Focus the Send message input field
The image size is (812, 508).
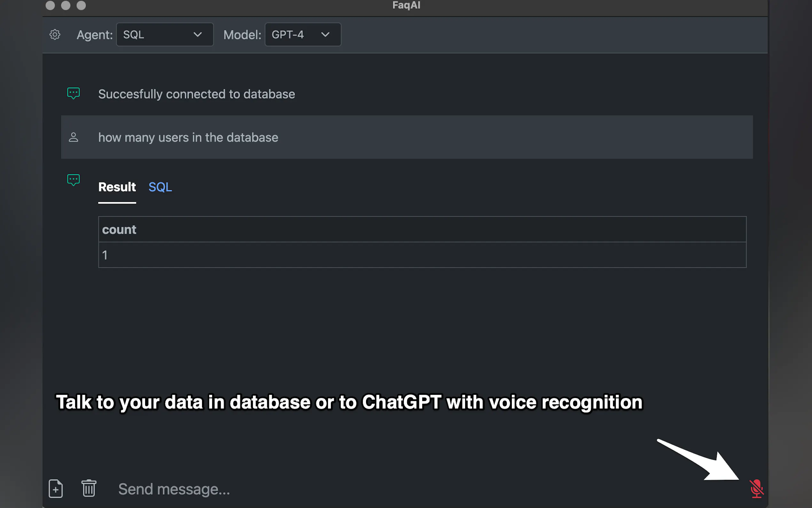point(403,489)
